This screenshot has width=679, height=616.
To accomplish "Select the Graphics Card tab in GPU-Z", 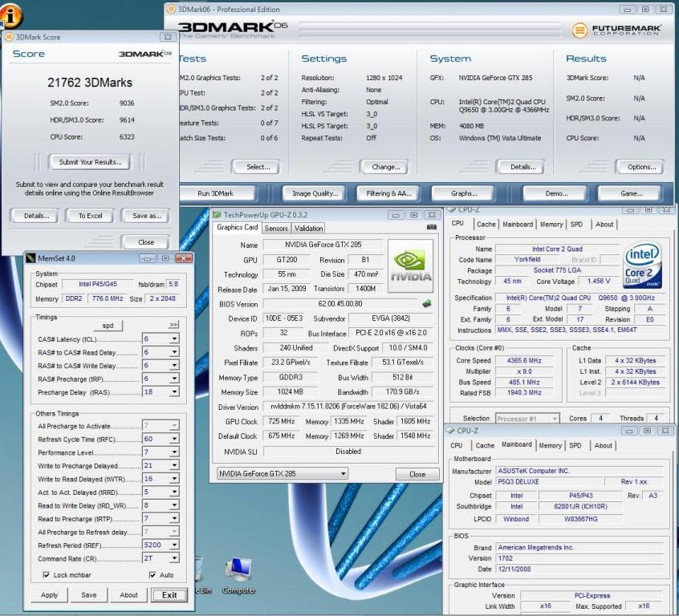I will [x=237, y=227].
